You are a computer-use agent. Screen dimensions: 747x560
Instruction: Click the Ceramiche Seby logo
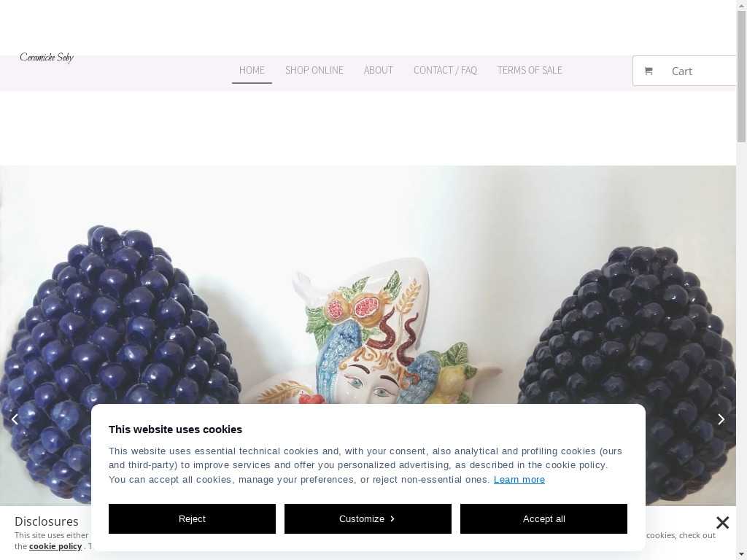pyautogui.click(x=47, y=58)
